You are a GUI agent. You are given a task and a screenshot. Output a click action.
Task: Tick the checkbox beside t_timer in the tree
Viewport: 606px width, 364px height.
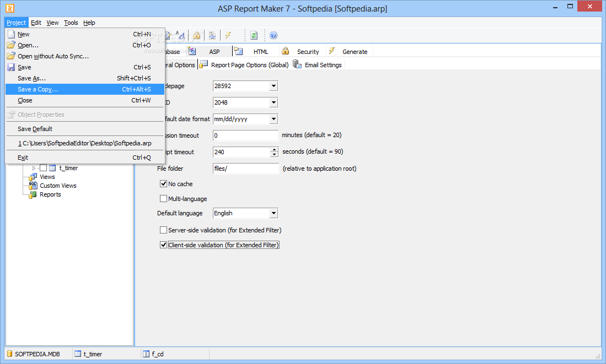[x=43, y=168]
